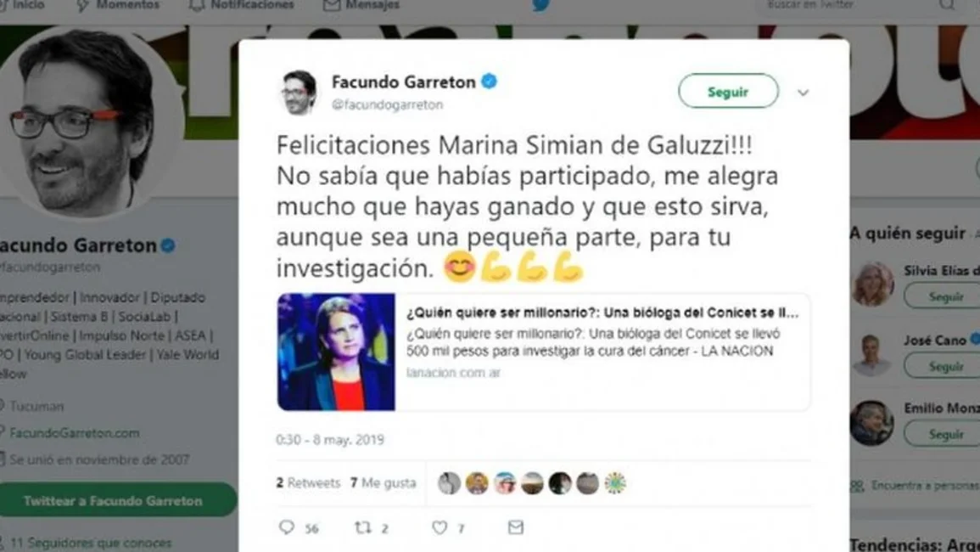Open the La Nacion article card thumbnail
980x552 pixels.
[336, 352]
